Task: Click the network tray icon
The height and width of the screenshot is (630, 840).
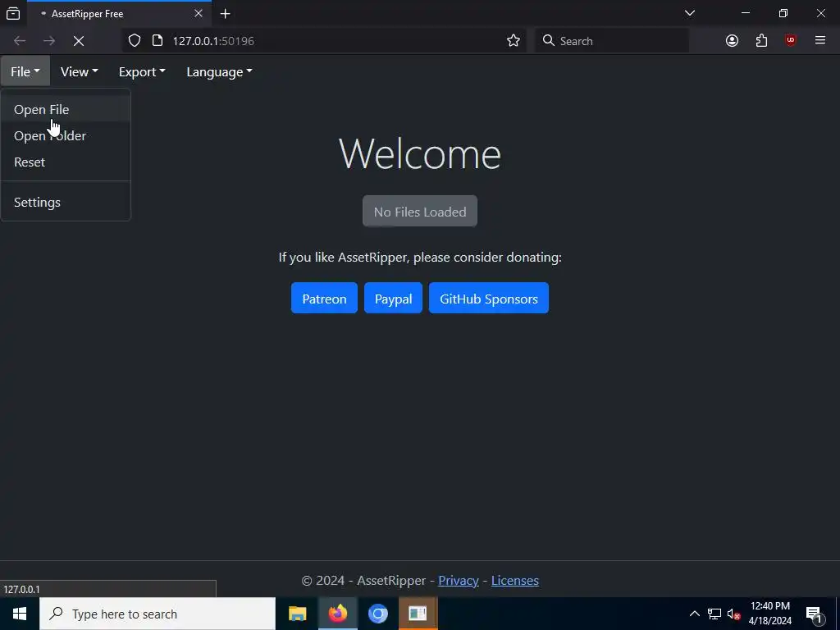Action: [714, 614]
